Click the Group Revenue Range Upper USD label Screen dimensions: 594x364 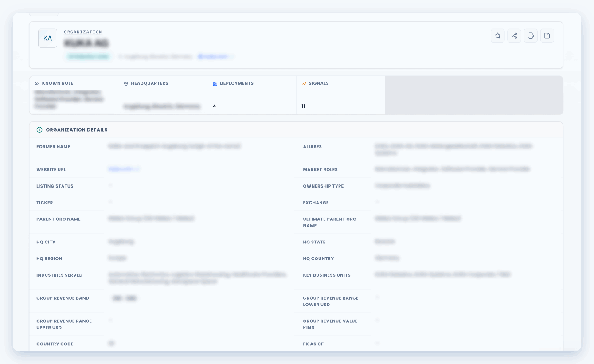(x=64, y=324)
